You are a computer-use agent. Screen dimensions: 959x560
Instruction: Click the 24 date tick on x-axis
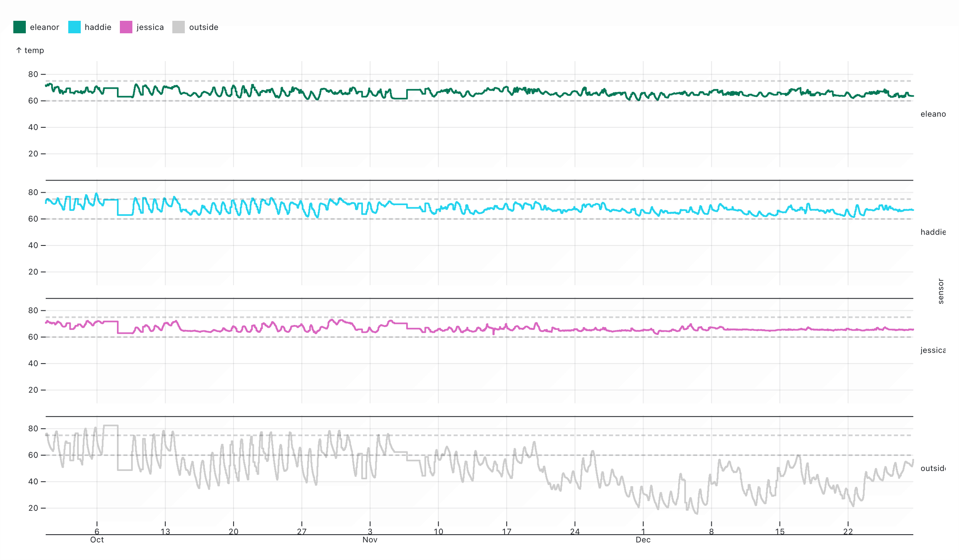pyautogui.click(x=575, y=531)
